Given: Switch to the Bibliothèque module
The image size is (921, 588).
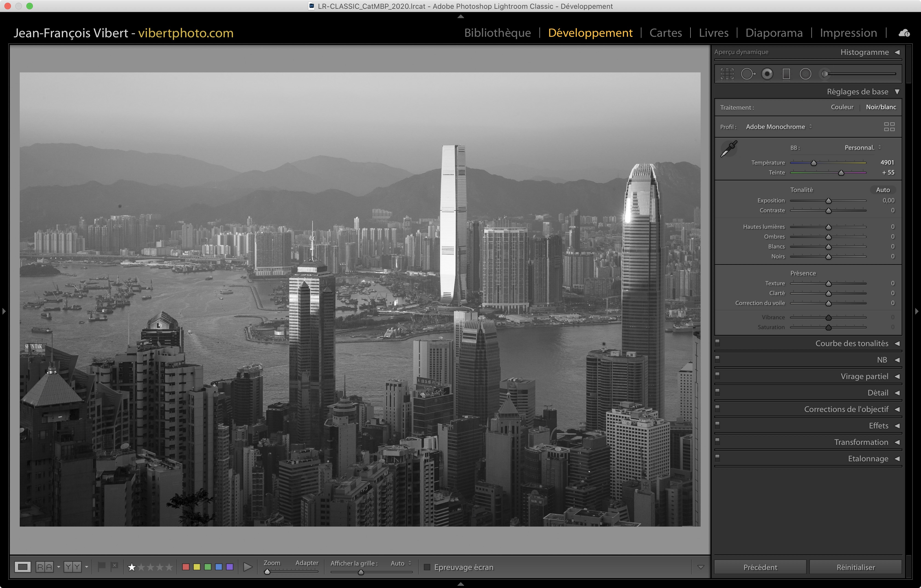Looking at the screenshot, I should (x=497, y=33).
